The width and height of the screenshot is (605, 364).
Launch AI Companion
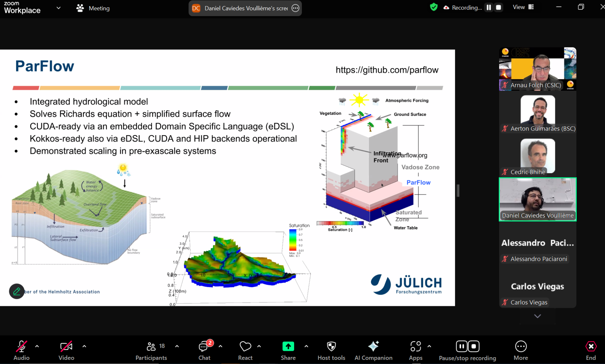point(373,350)
